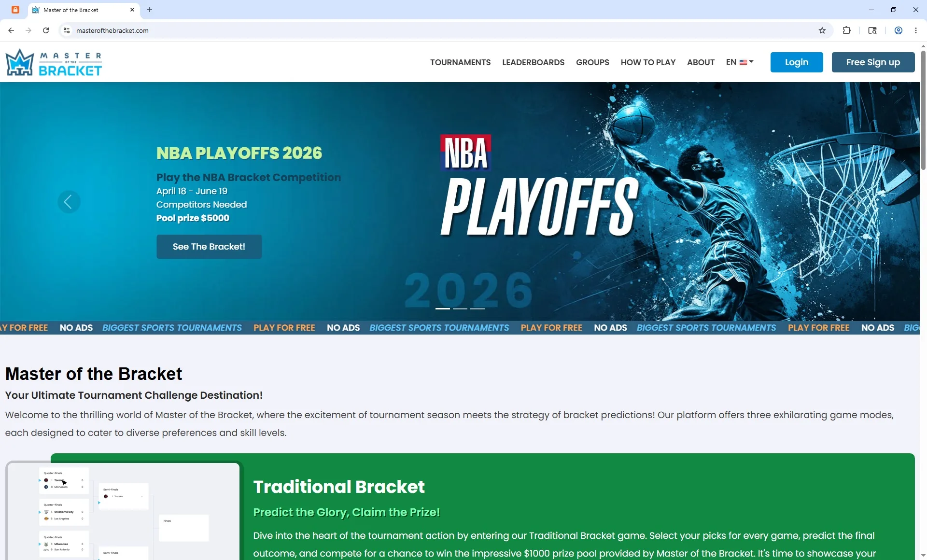Open the TOURNAMENTS menu
The height and width of the screenshot is (560, 927).
point(460,62)
